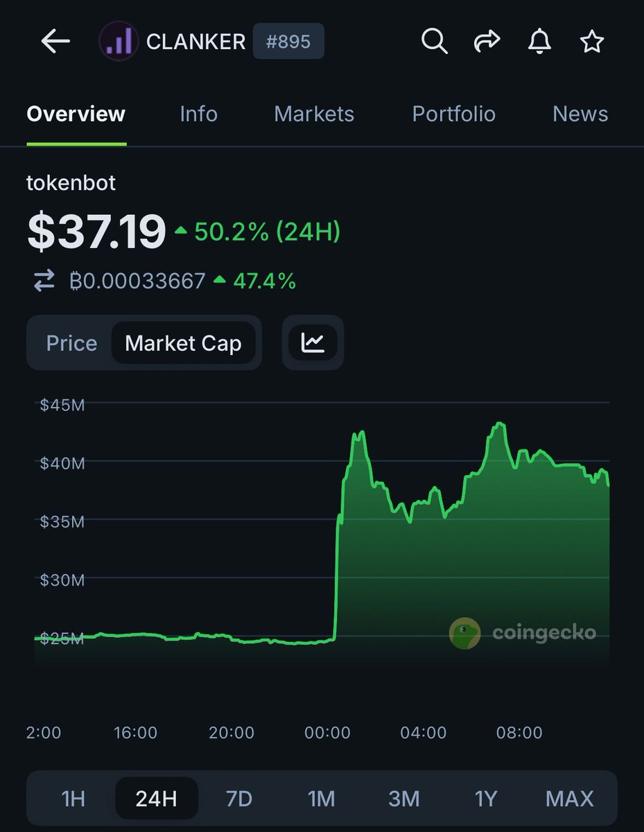Open the Info tab
Image resolution: width=644 pixels, height=832 pixels.
click(198, 114)
